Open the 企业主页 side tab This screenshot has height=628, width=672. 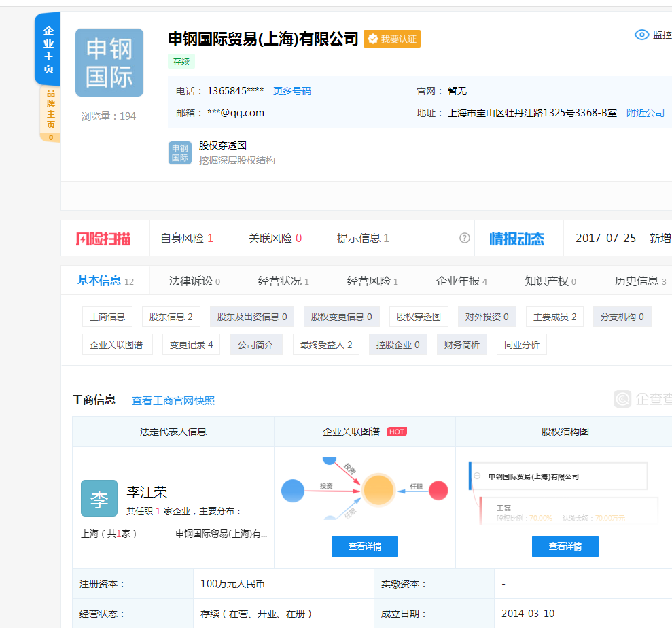[x=48, y=50]
